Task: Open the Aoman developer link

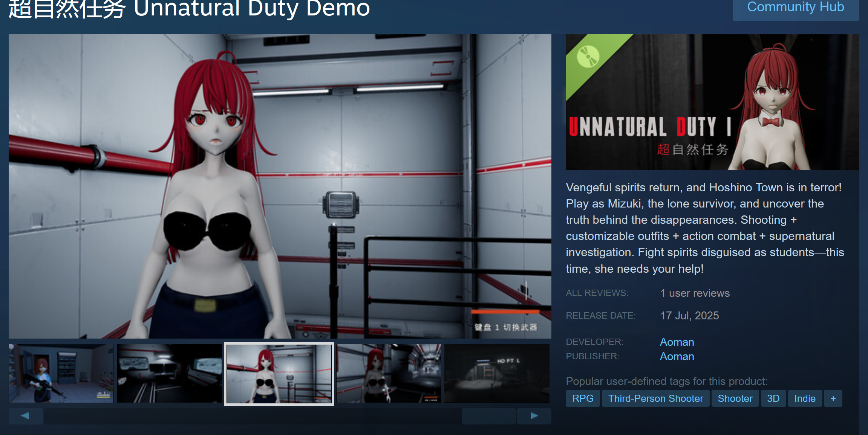Action: [x=677, y=342]
